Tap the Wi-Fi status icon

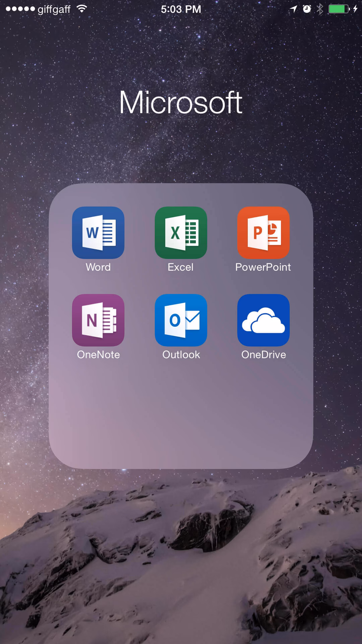coord(81,9)
